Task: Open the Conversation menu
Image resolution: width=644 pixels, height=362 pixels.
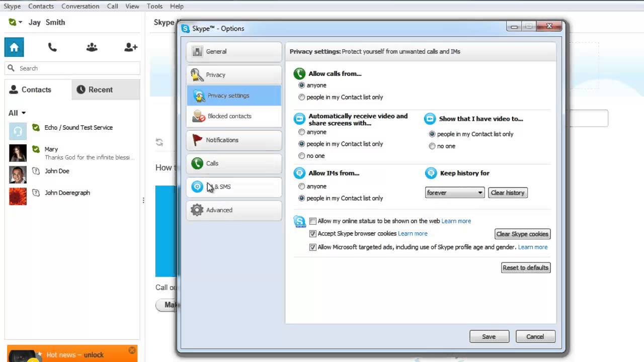Action: pyautogui.click(x=80, y=6)
